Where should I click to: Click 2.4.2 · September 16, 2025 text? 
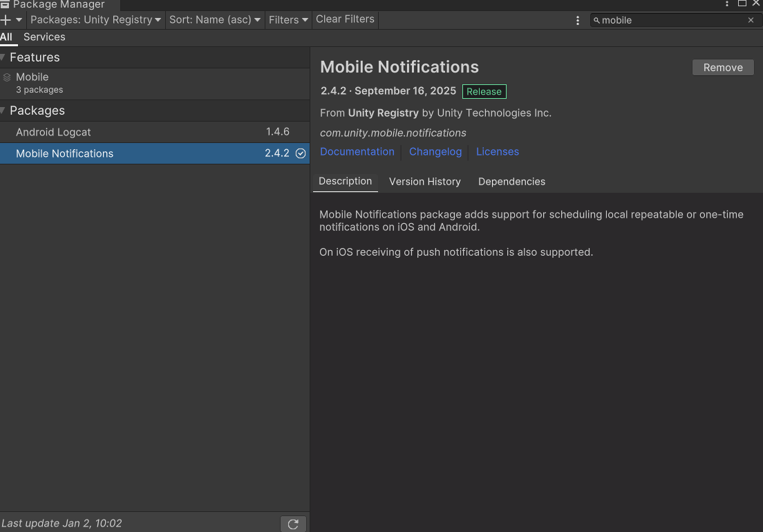388,91
